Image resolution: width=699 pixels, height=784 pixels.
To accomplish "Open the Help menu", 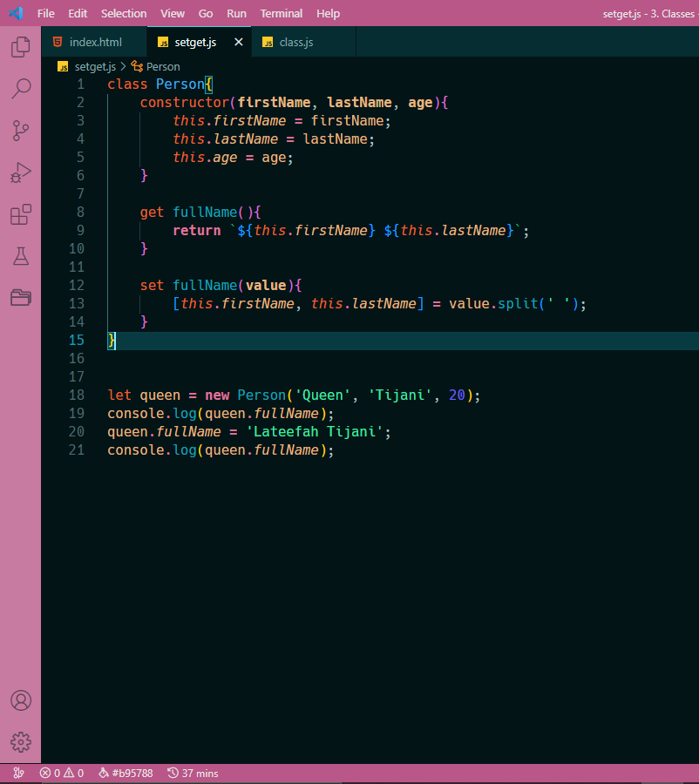I will [328, 13].
